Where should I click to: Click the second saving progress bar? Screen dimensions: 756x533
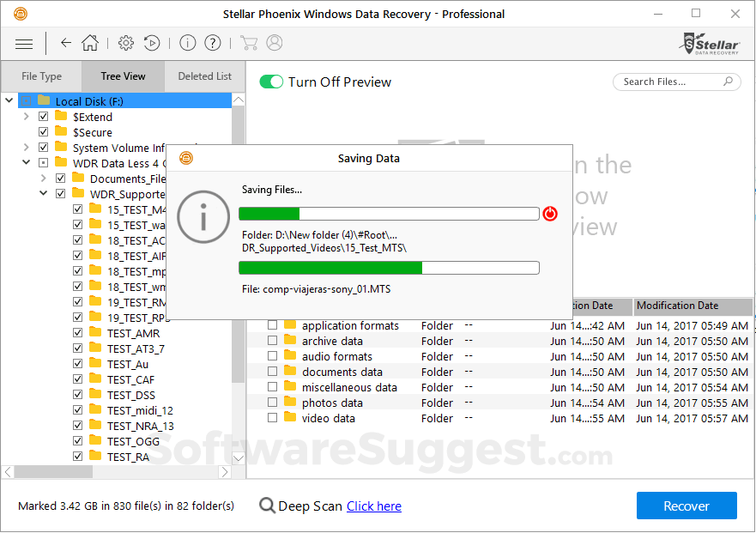(389, 268)
